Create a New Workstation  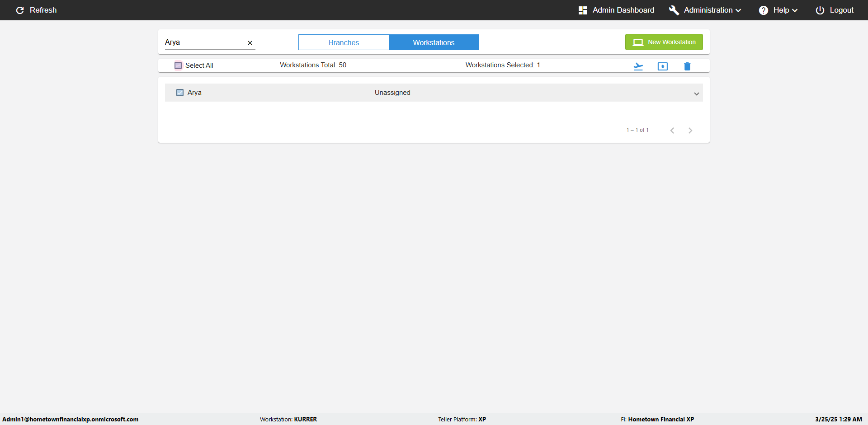(664, 42)
